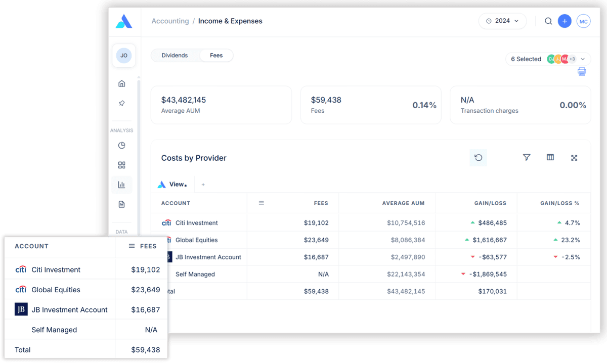The width and height of the screenshot is (607, 364).
Task: Click the expand fullscreen icon
Action: [x=574, y=158]
